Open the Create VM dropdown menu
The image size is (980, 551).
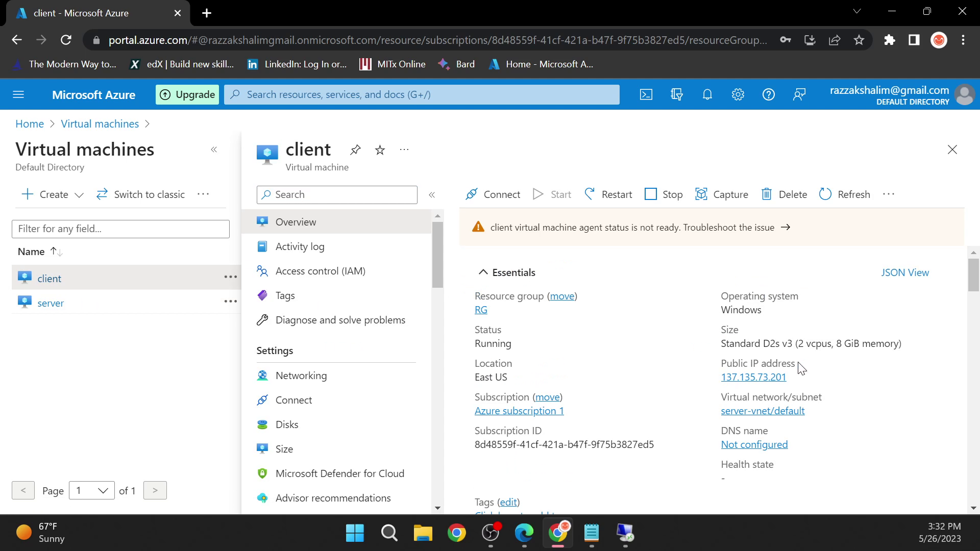(78, 194)
